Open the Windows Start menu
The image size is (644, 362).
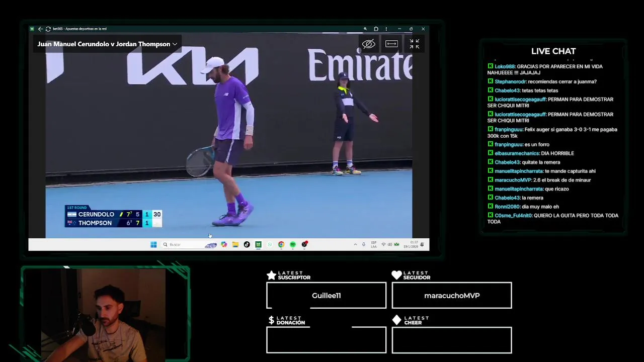tap(153, 245)
